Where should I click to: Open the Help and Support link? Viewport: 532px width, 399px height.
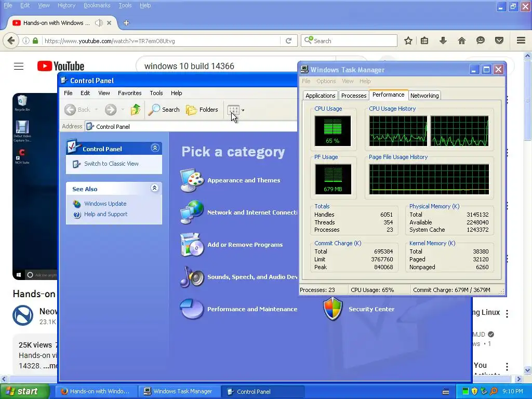click(105, 214)
